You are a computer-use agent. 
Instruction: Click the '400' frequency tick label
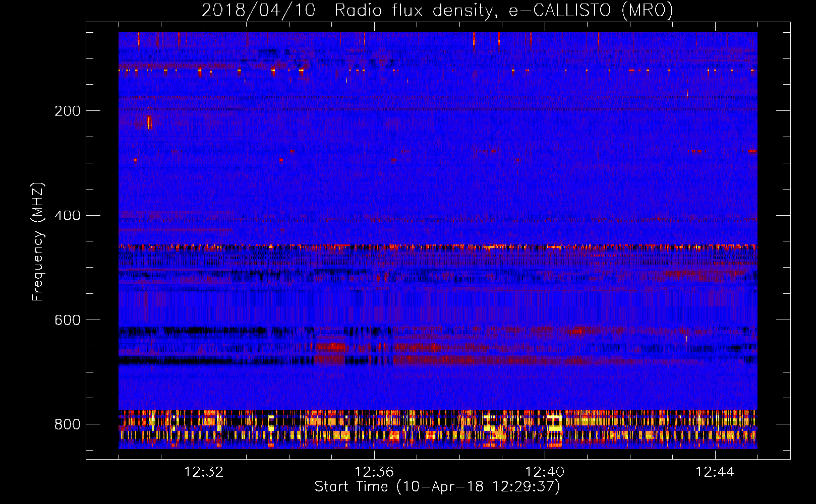pyautogui.click(x=68, y=216)
